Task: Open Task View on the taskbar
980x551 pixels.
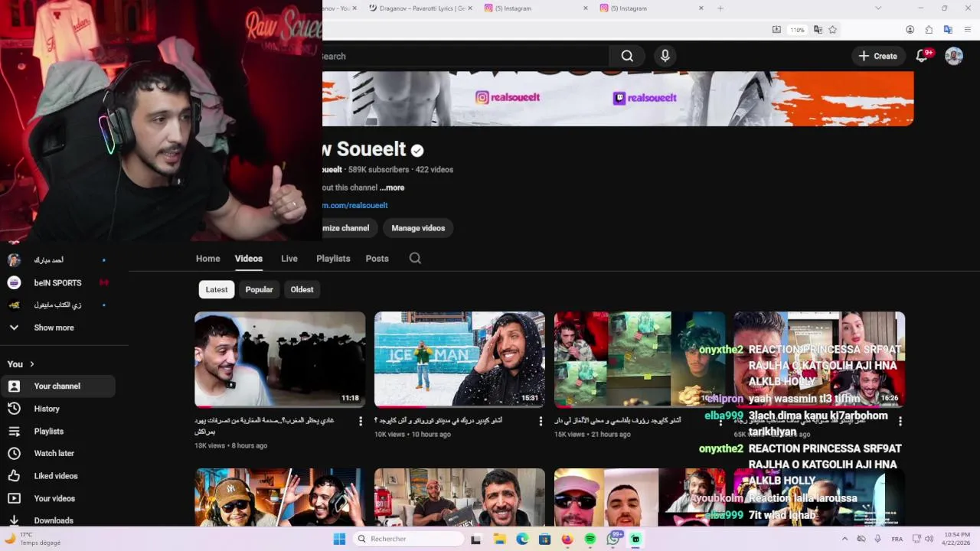Action: pos(475,539)
